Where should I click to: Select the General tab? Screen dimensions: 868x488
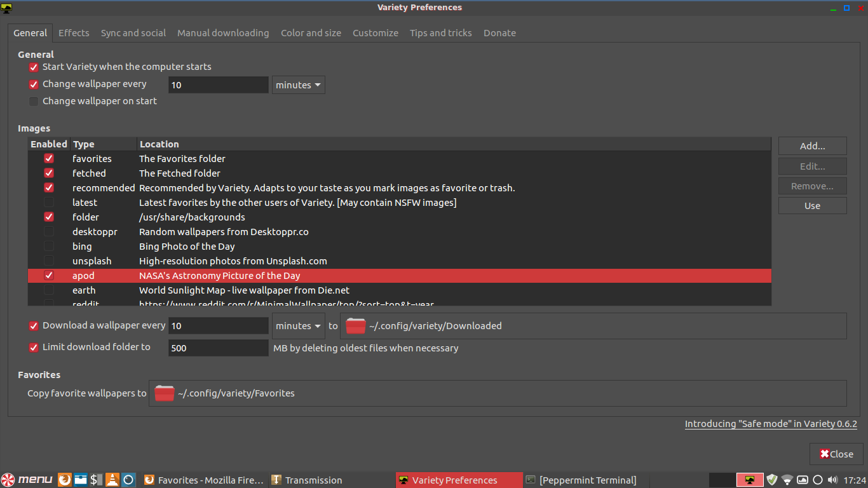[31, 33]
